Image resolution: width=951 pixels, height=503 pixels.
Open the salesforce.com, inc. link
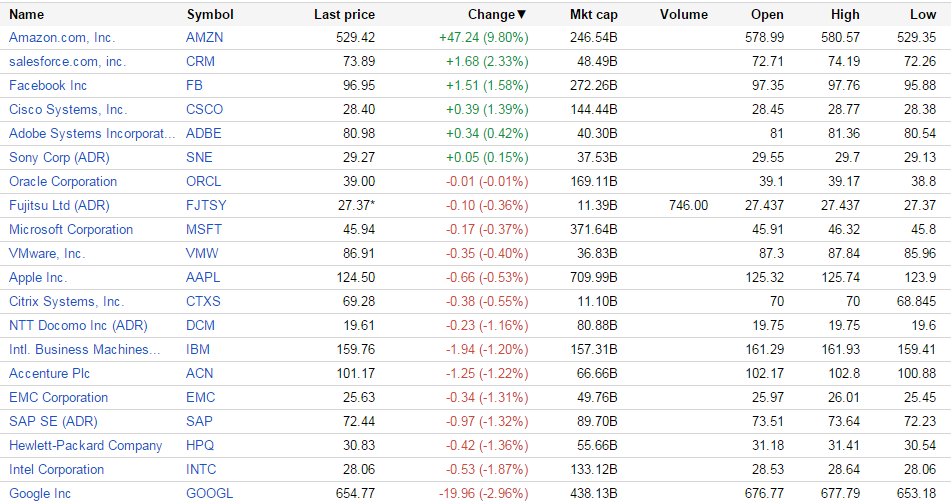pyautogui.click(x=67, y=61)
